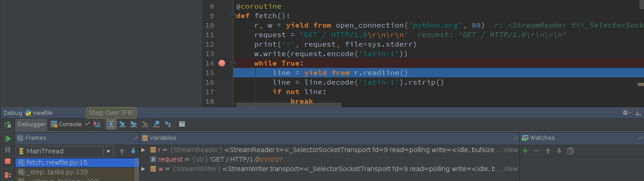Click the Frames panel header label
644x181 pixels.
(x=35, y=138)
